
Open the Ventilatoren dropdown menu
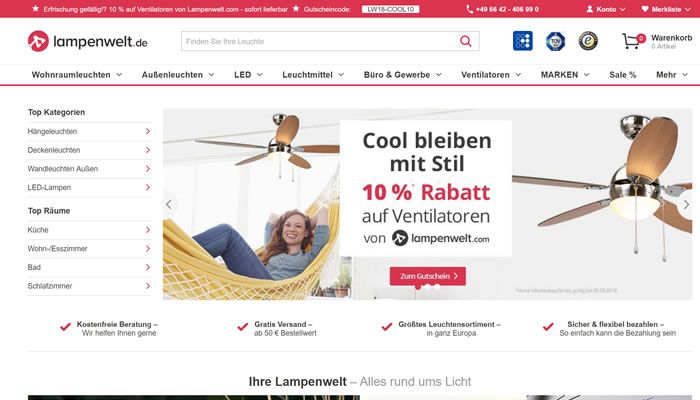coord(491,75)
